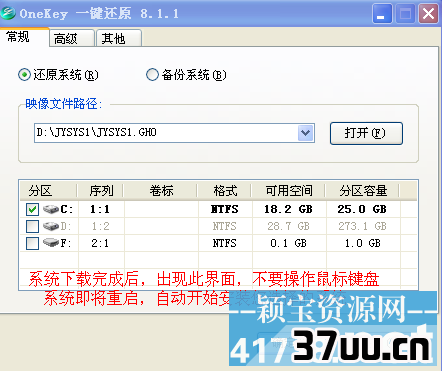Sort by the 分区 column header

pyautogui.click(x=48, y=191)
